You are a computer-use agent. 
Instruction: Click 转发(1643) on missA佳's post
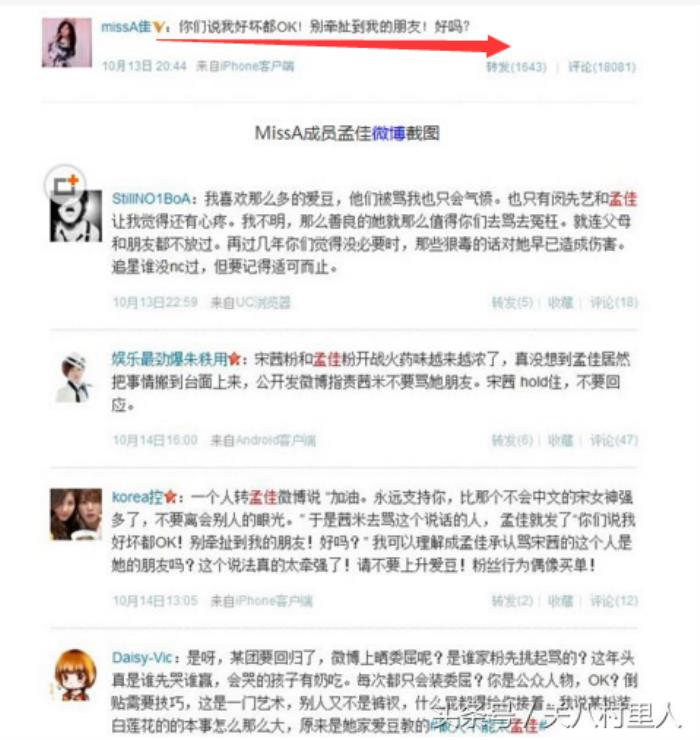[x=516, y=67]
